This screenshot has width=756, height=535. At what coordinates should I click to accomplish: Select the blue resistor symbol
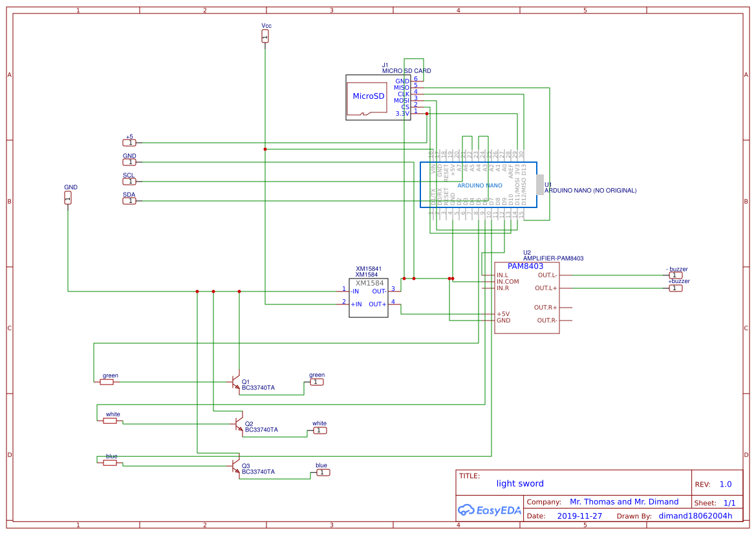[x=110, y=463]
